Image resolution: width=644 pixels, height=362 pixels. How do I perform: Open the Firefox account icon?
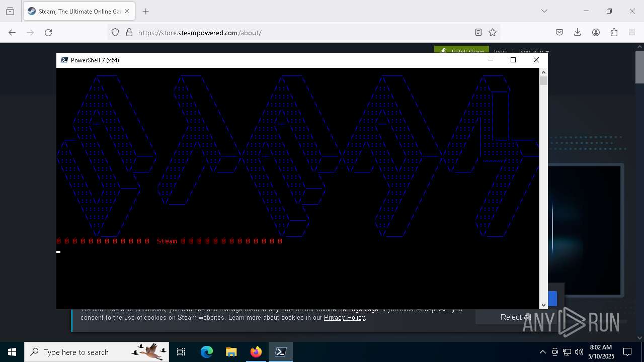tap(596, 32)
